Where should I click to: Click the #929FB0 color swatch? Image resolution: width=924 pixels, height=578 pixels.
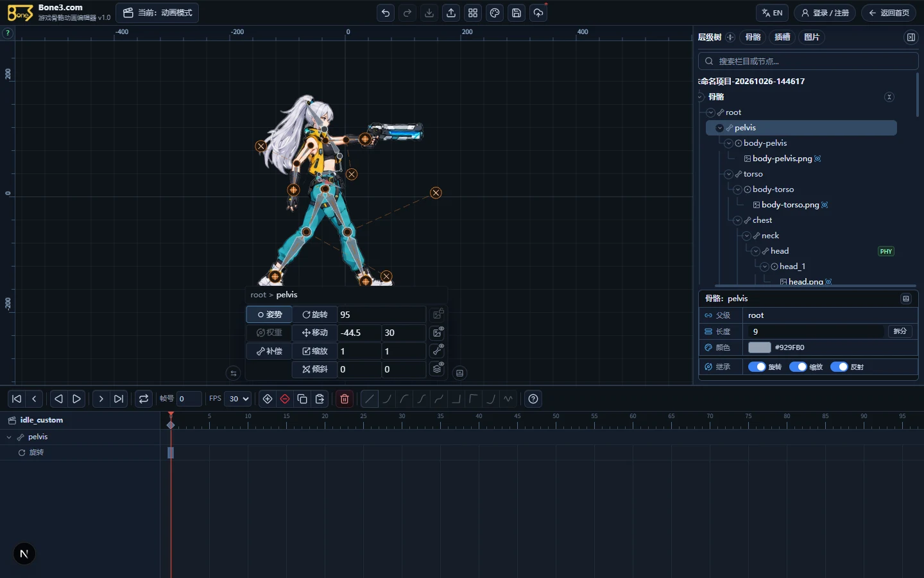(759, 347)
